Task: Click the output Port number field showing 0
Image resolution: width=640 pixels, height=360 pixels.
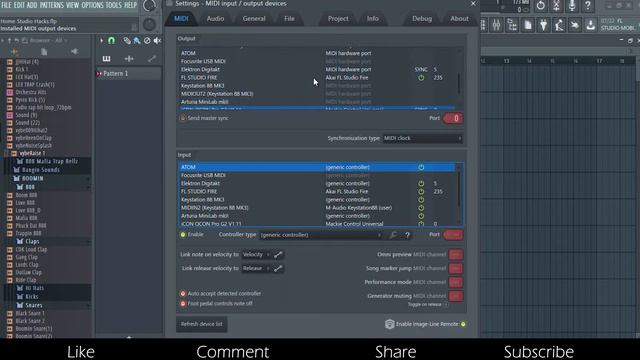Action: [x=453, y=118]
